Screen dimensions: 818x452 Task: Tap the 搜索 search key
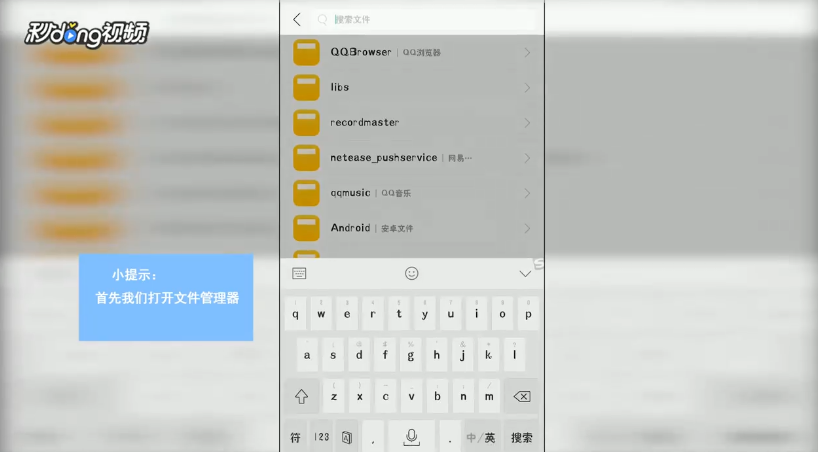pos(522,437)
